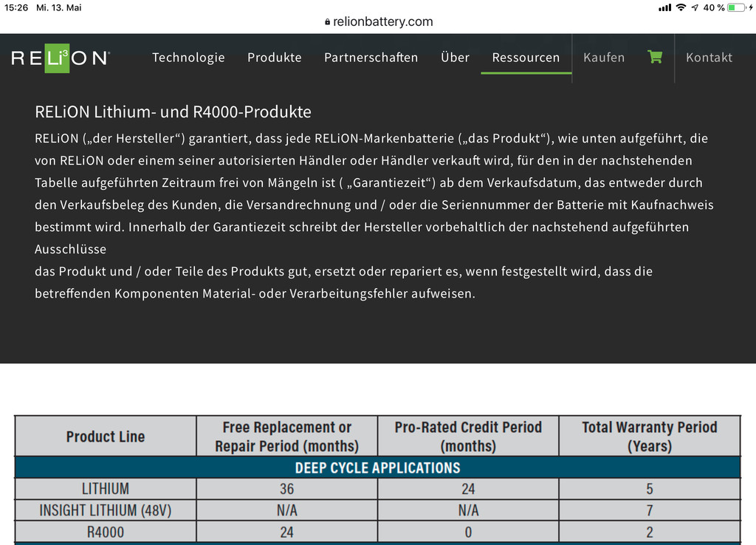This screenshot has width=756, height=545.
Task: Click the pro-rated 0 value for R4000
Action: click(x=468, y=532)
